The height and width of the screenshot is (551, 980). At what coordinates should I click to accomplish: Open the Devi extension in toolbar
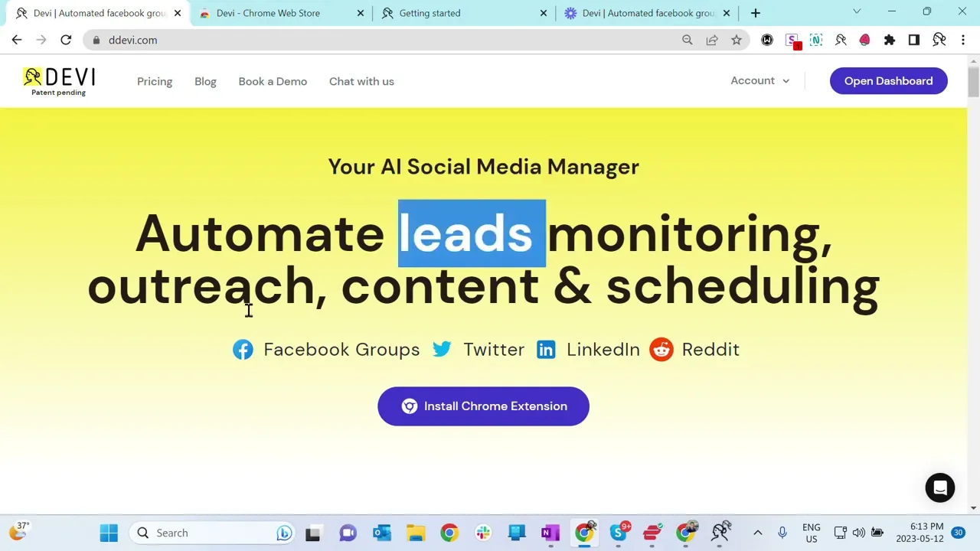(841, 40)
